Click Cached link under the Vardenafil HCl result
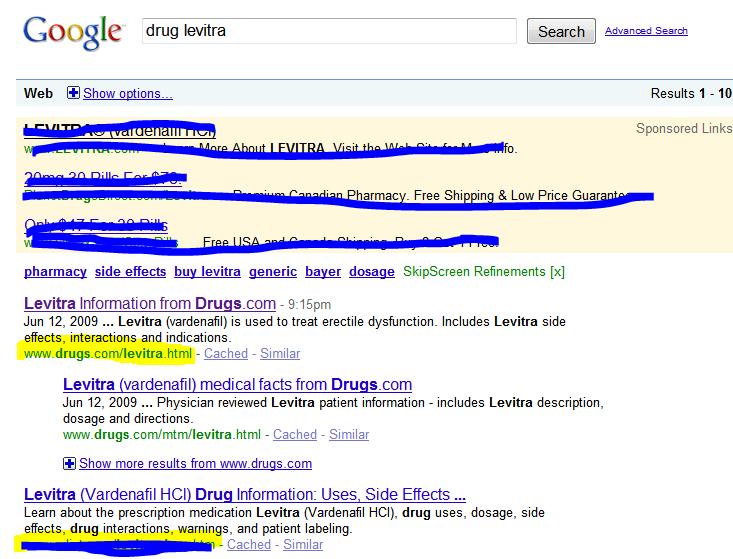The height and width of the screenshot is (559, 733). tap(249, 545)
